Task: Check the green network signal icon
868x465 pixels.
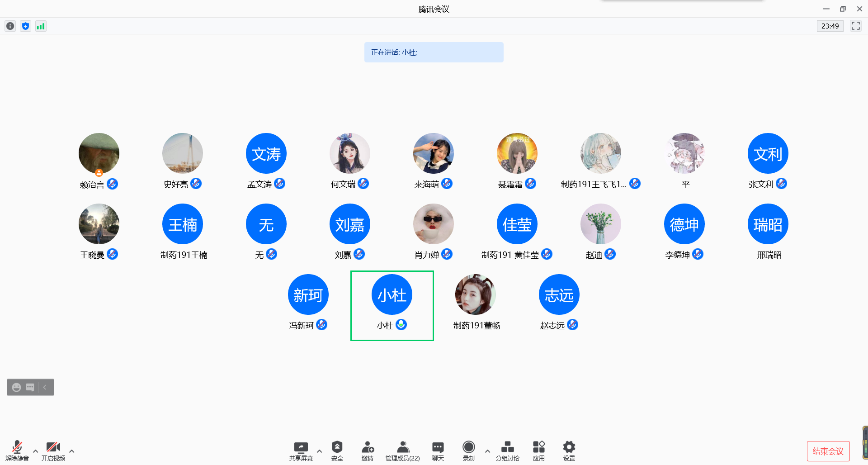Action: [41, 26]
